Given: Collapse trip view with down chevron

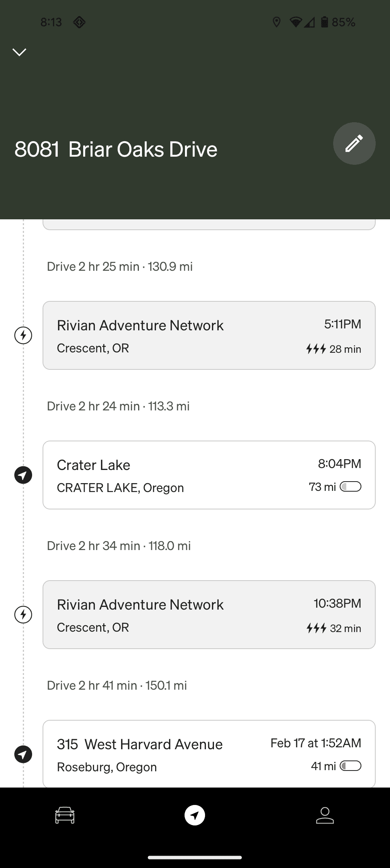Looking at the screenshot, I should (19, 52).
